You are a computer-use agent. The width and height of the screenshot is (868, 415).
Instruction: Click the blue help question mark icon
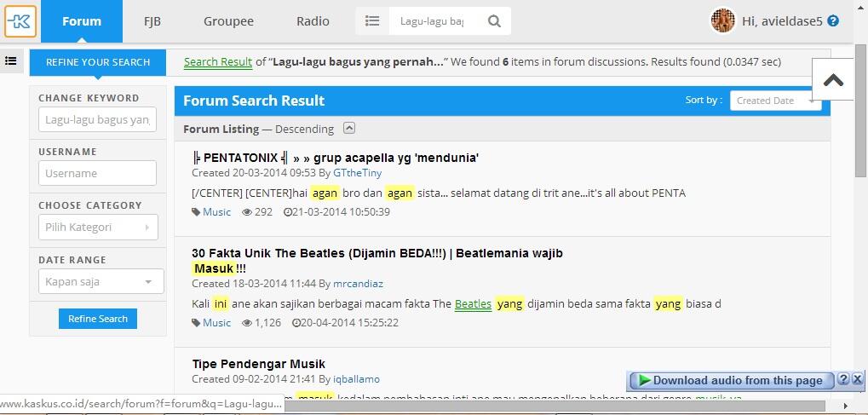832,21
